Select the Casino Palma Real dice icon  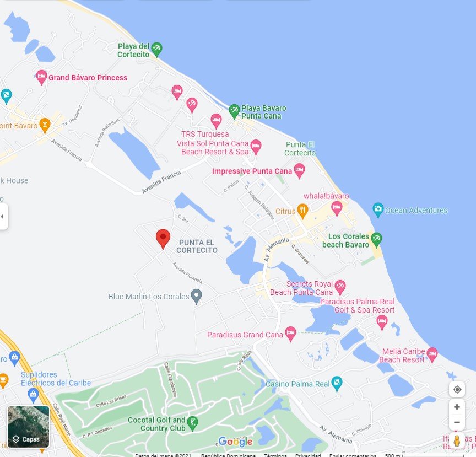(337, 383)
